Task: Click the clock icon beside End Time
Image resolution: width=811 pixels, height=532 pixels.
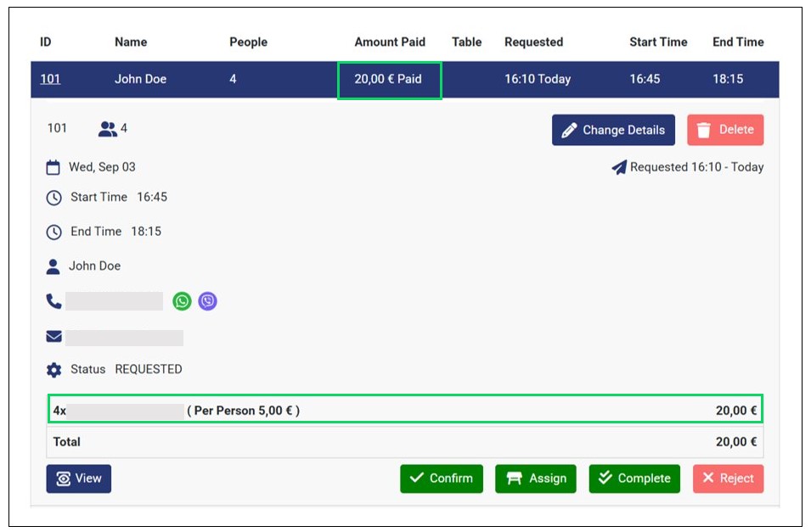Action: pos(54,232)
